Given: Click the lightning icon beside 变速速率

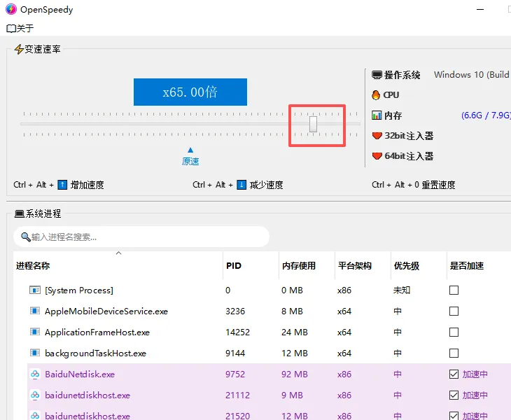Looking at the screenshot, I should (x=19, y=50).
